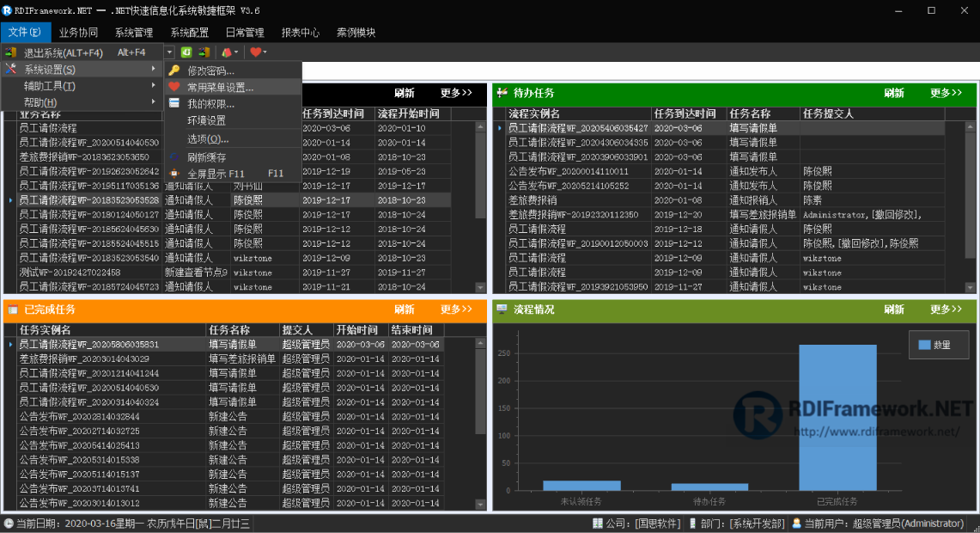
Task: Open the 报表中心 menu
Action: (x=300, y=32)
